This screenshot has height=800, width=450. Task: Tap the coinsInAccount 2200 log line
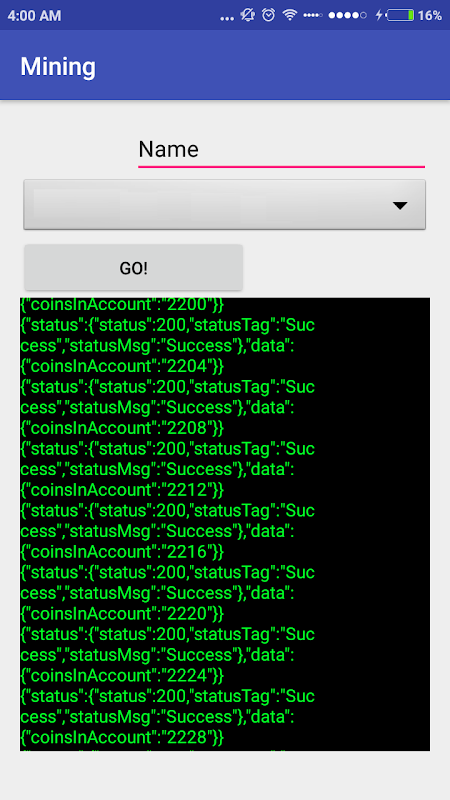point(122,305)
